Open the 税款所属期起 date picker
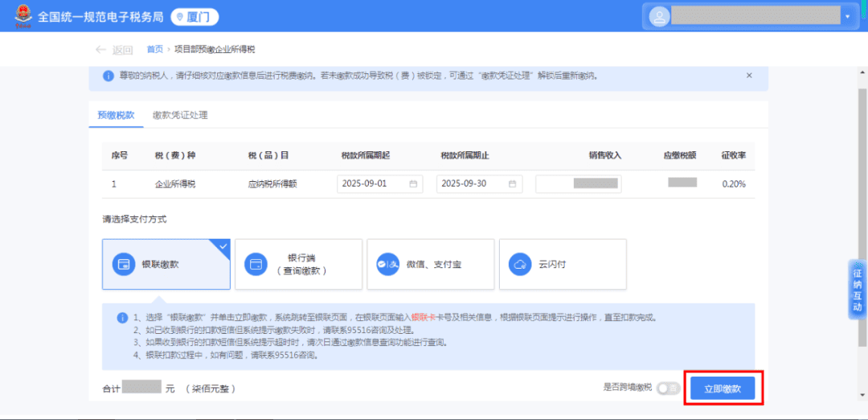Screen dimensions: 868x420 (414, 183)
